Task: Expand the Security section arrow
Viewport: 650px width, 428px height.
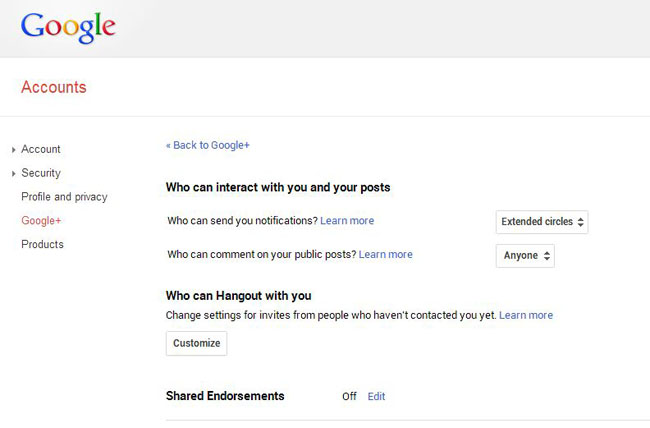Action: [x=13, y=174]
